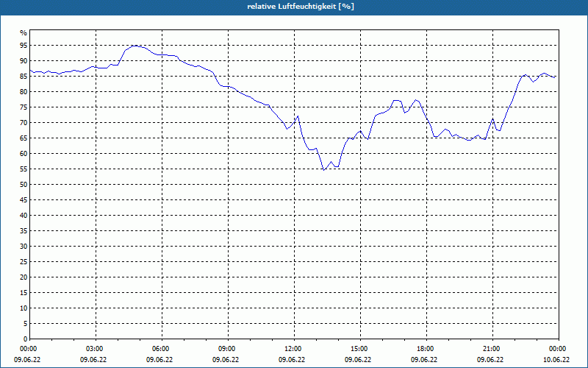
Task: Click the chart title "relative Luftfeuchtigkeit [%]"
Action: tap(301, 7)
